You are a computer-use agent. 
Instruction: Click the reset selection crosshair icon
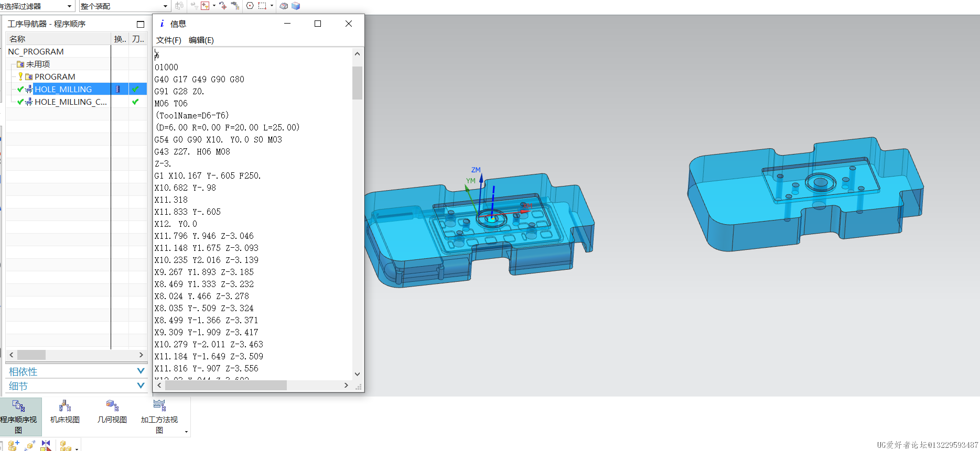point(223,6)
